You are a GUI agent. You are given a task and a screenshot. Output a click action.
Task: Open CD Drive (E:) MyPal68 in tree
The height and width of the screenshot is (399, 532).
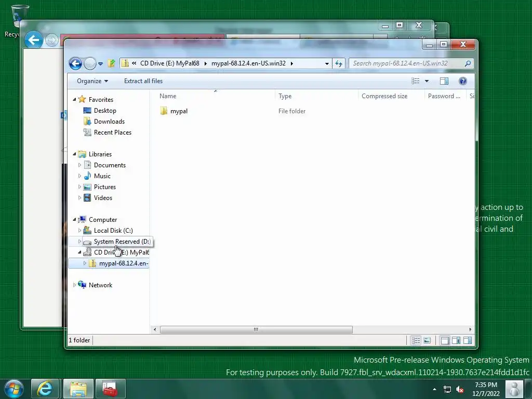click(122, 252)
